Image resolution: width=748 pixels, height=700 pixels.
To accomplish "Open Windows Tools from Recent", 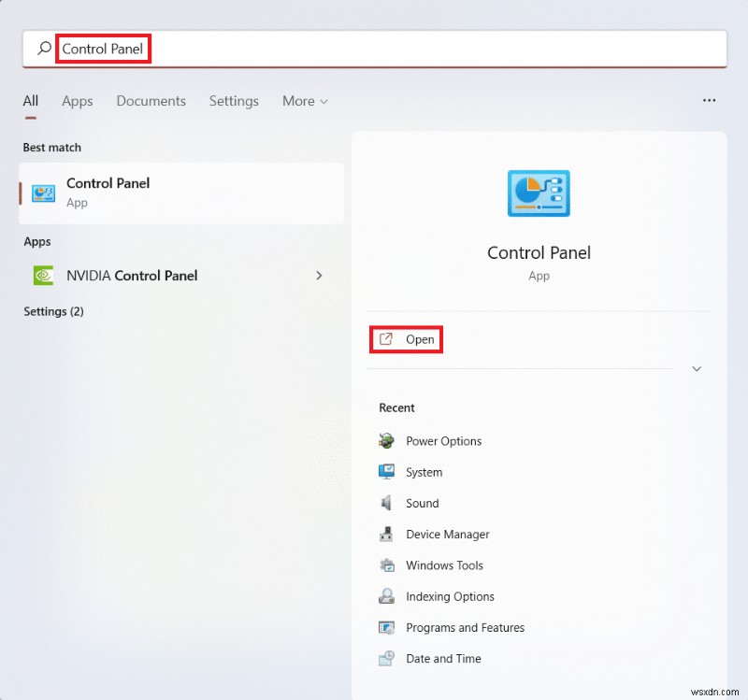I will pos(444,565).
